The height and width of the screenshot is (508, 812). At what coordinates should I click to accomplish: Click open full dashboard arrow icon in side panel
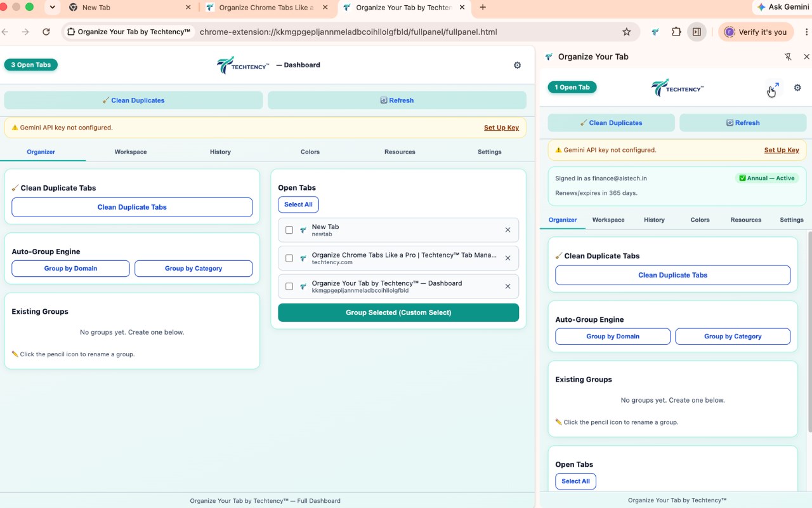click(774, 88)
